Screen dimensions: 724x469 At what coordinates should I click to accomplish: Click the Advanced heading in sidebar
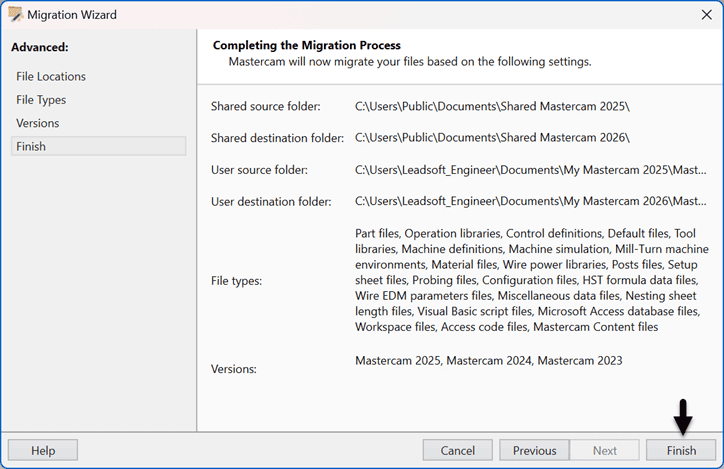39,47
